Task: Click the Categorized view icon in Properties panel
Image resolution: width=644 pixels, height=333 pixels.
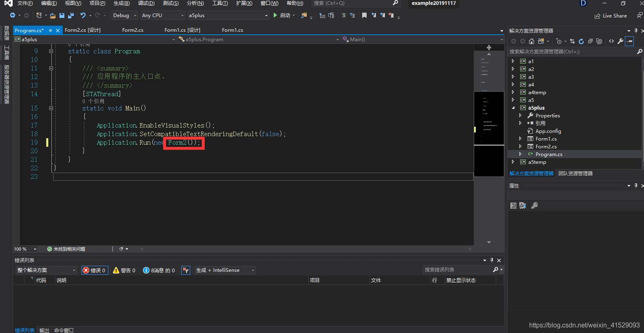Action: 513,205
